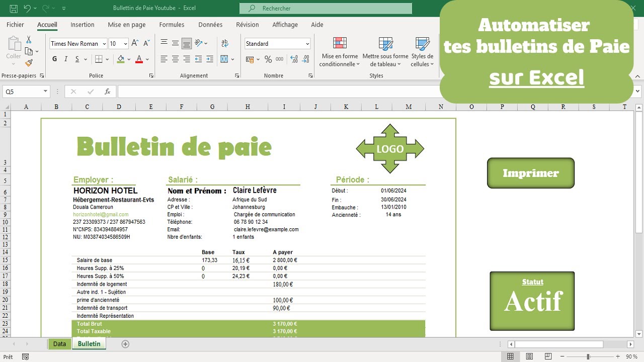The width and height of the screenshot is (644, 362).
Task: Open Mettre sous forme de tableau
Action: click(385, 51)
